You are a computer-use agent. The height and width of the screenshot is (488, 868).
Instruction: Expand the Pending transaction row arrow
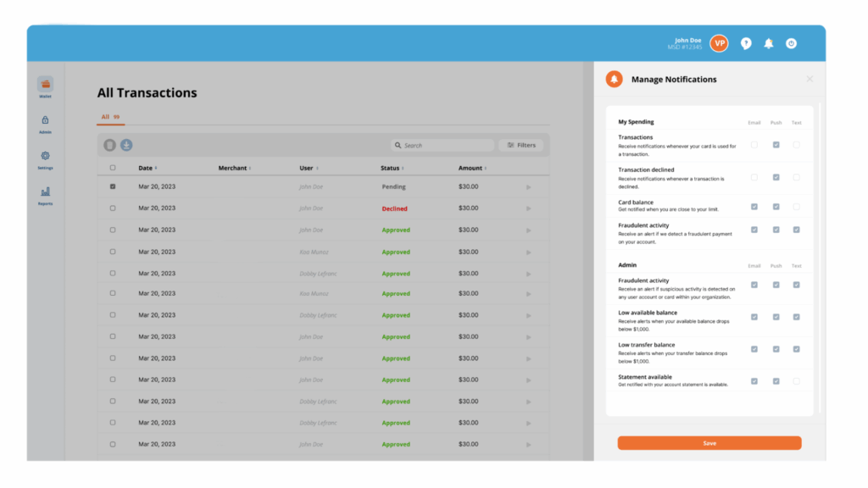[529, 186]
